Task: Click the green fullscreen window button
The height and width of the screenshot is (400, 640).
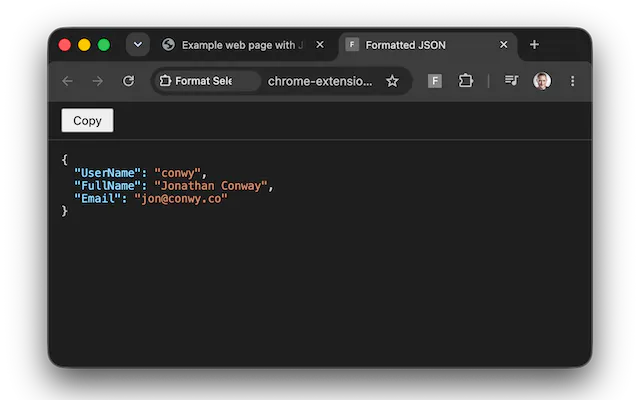Action: [104, 44]
